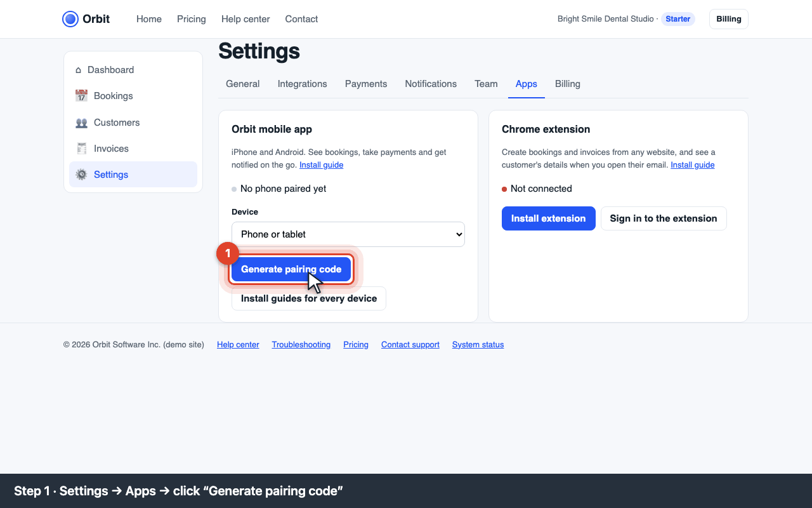Click Generate pairing code button
The height and width of the screenshot is (508, 812).
point(291,269)
